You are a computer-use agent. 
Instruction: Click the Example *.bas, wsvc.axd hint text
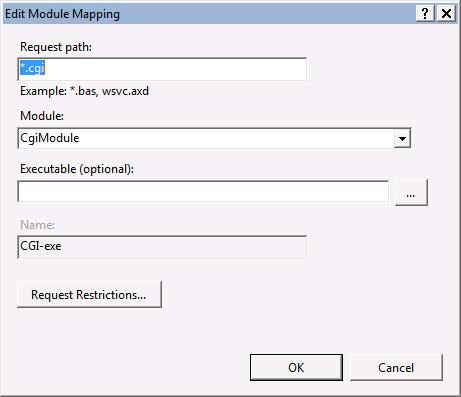(84, 91)
